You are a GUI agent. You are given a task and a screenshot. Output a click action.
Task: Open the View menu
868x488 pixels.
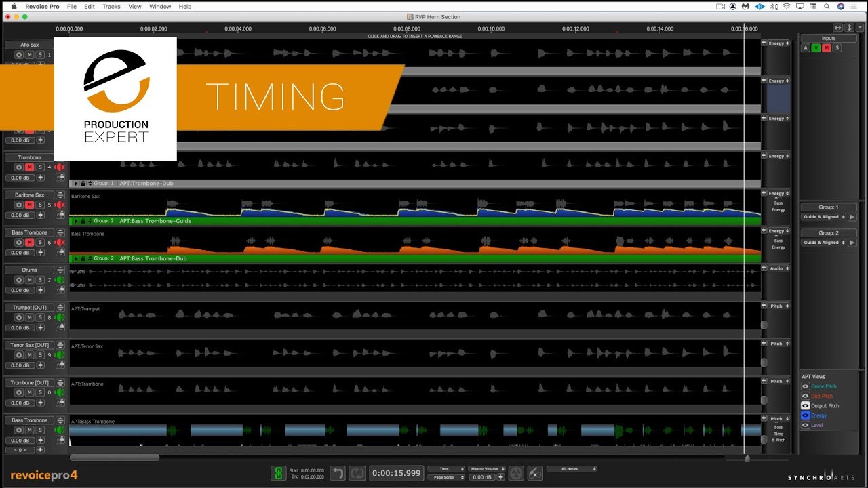[135, 6]
